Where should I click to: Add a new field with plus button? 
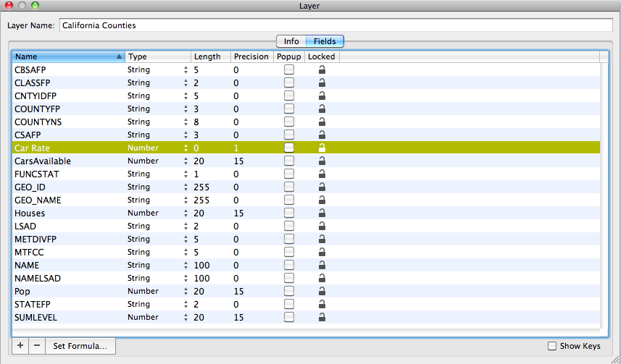[x=20, y=346]
